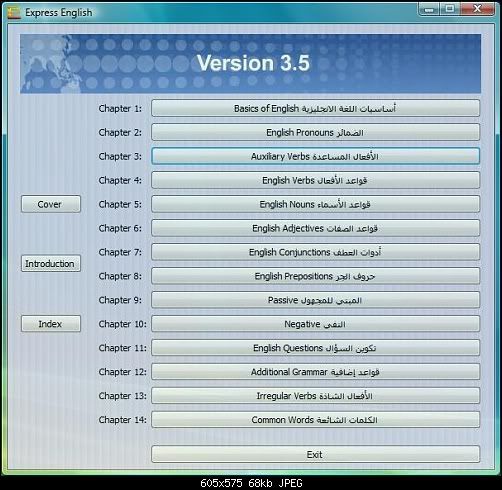Click the Exit button

point(315,454)
